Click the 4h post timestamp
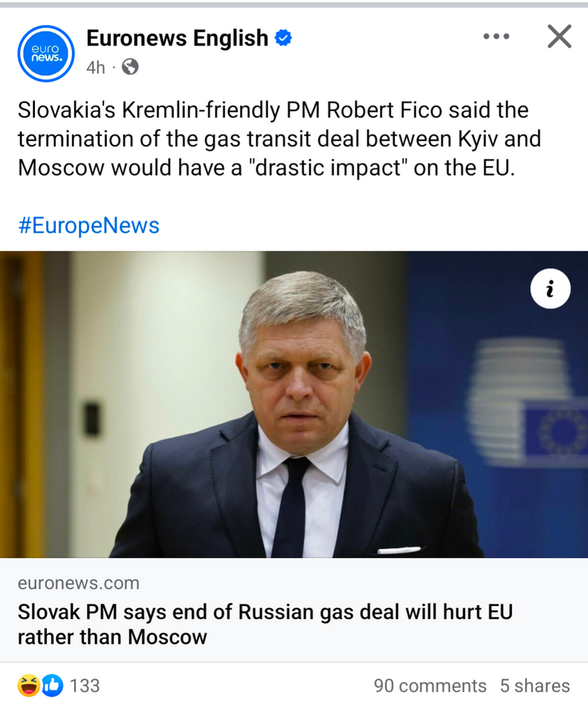 [x=96, y=67]
